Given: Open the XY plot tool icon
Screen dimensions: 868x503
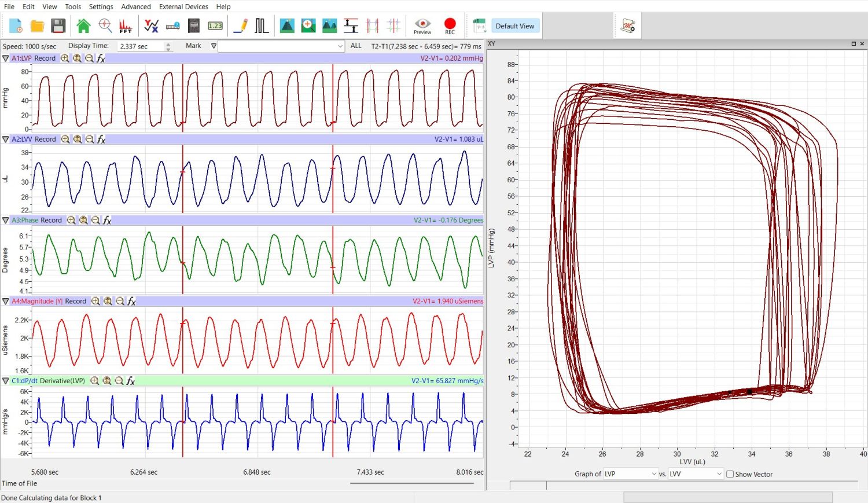Looking at the screenshot, I should point(152,25).
